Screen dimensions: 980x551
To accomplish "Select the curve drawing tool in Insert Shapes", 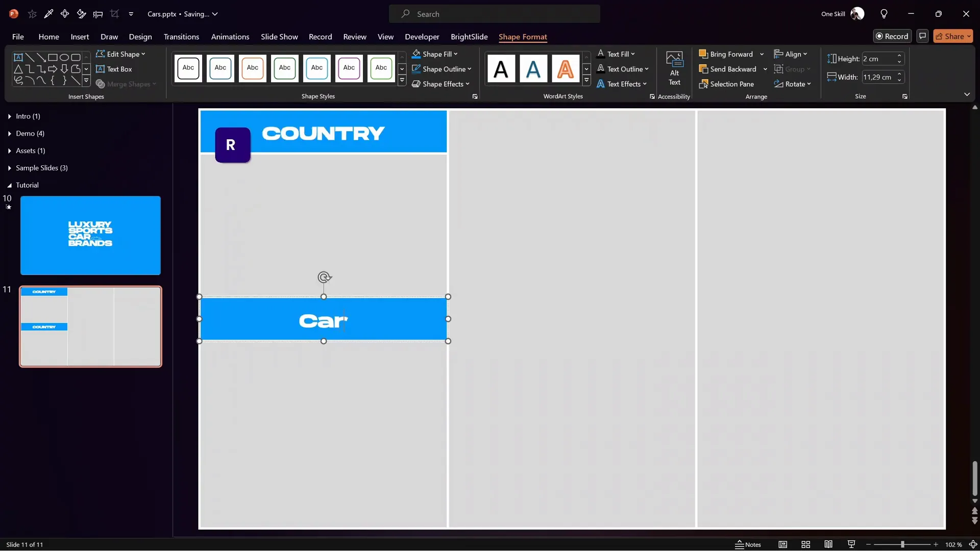I will click(x=30, y=80).
